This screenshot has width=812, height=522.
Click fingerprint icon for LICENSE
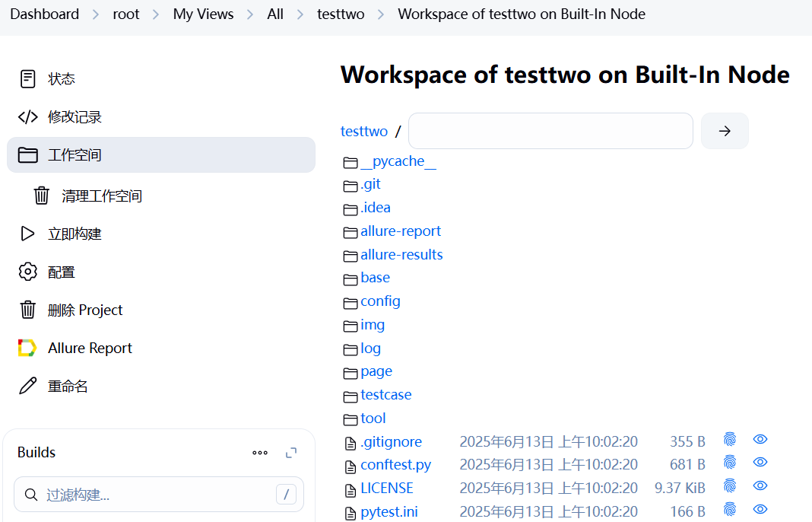click(x=730, y=486)
